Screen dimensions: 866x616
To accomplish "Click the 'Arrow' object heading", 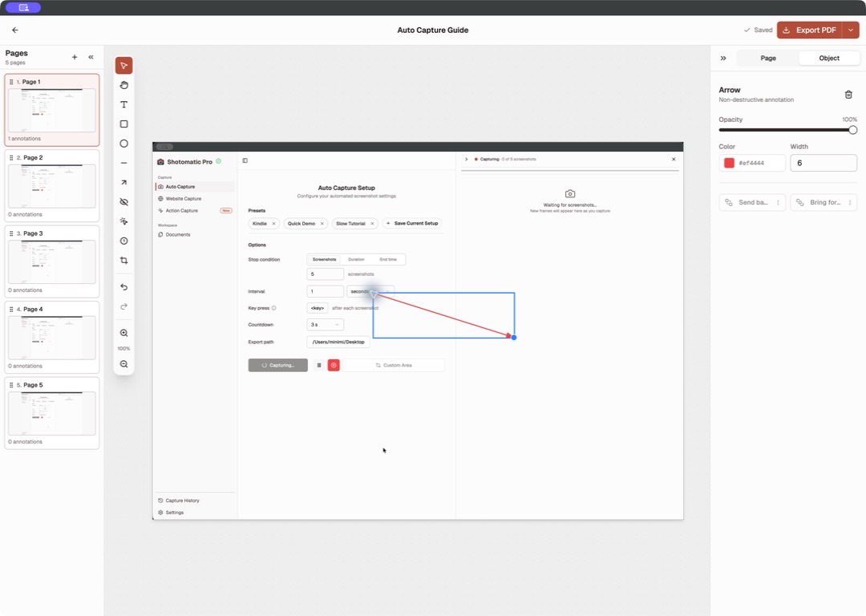I will click(x=730, y=90).
